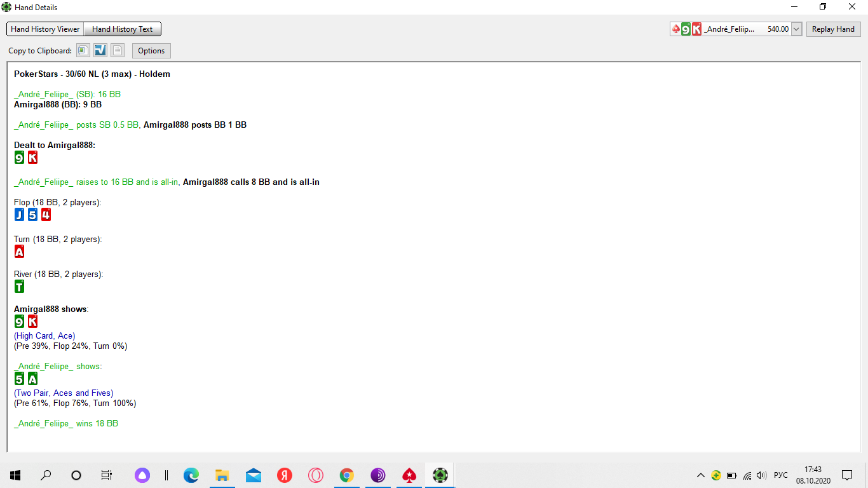The image size is (868, 488).
Task: Click the K card under Amirgal888 shows
Action: [x=32, y=322]
